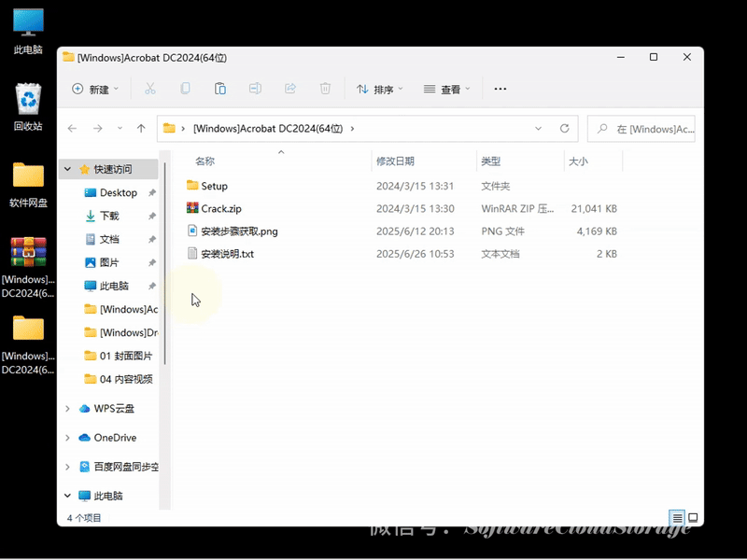
Task: Click the Delete icon on the toolbar
Action: pyautogui.click(x=324, y=88)
